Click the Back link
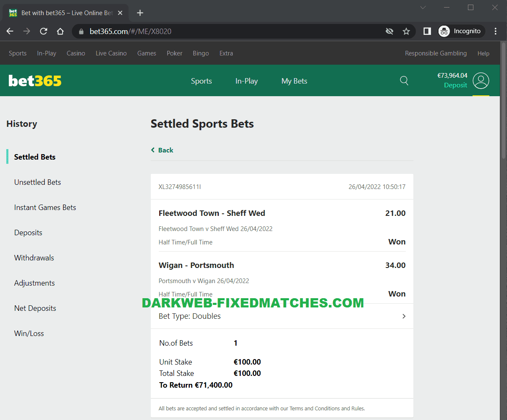 pyautogui.click(x=165, y=150)
